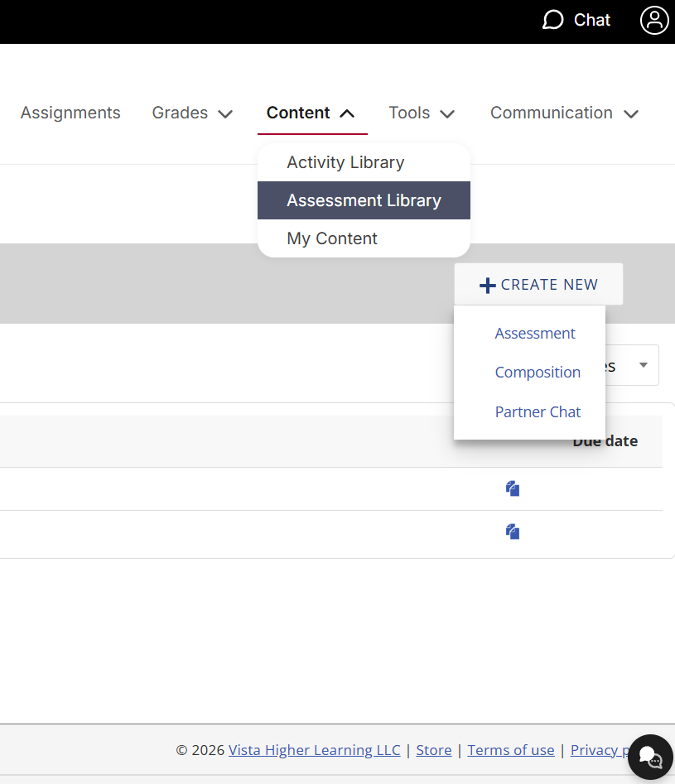Open the user profile account icon
The height and width of the screenshot is (784, 675).
(654, 21)
